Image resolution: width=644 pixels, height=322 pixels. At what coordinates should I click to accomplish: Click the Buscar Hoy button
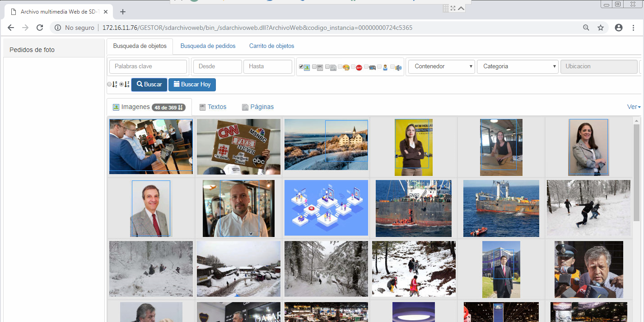pos(192,85)
